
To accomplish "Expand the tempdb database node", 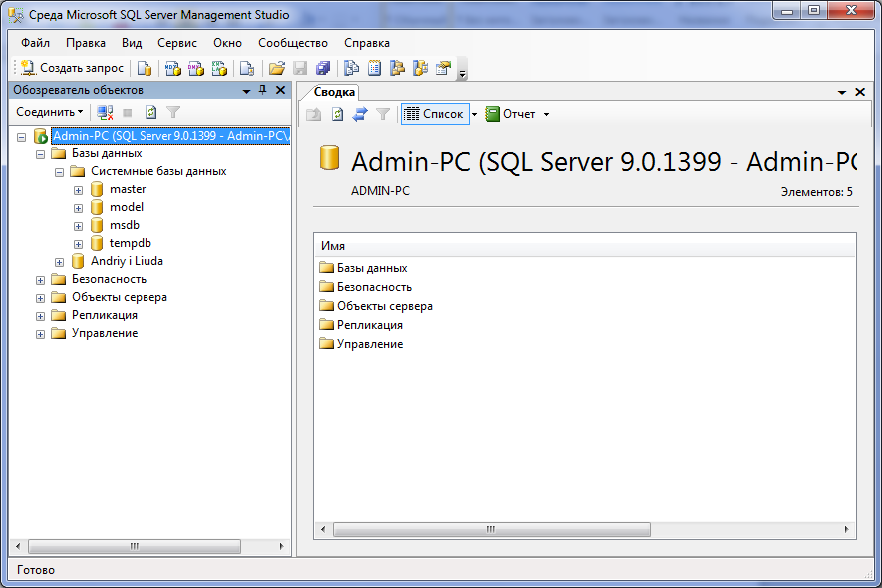I will click(x=78, y=245).
